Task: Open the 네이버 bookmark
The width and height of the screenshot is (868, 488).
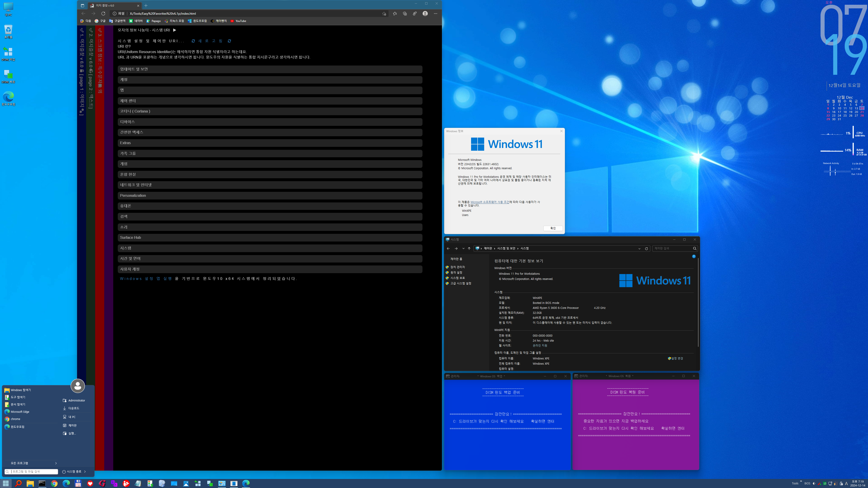Action: pyautogui.click(x=136, y=21)
